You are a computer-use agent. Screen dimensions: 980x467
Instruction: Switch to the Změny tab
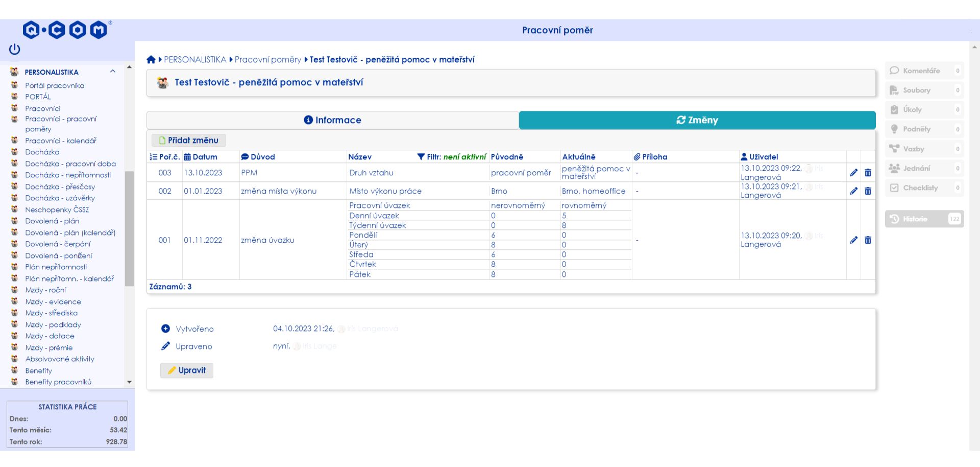697,120
